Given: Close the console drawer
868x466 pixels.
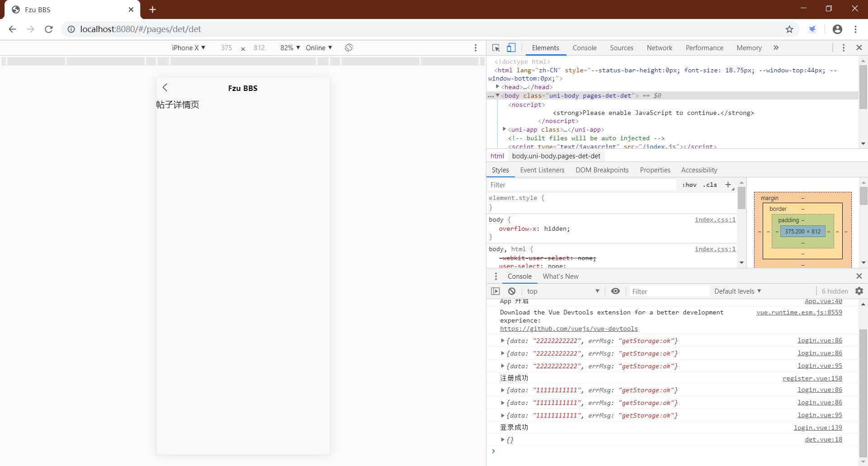Looking at the screenshot, I should [859, 276].
